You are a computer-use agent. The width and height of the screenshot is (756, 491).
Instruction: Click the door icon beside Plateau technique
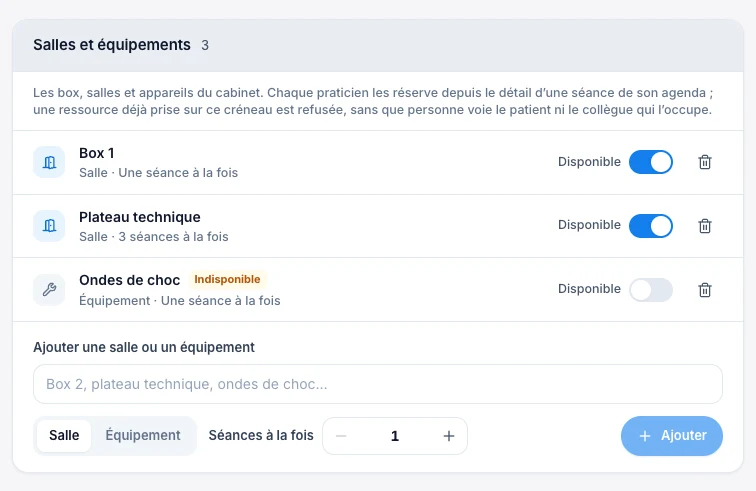pyautogui.click(x=49, y=226)
